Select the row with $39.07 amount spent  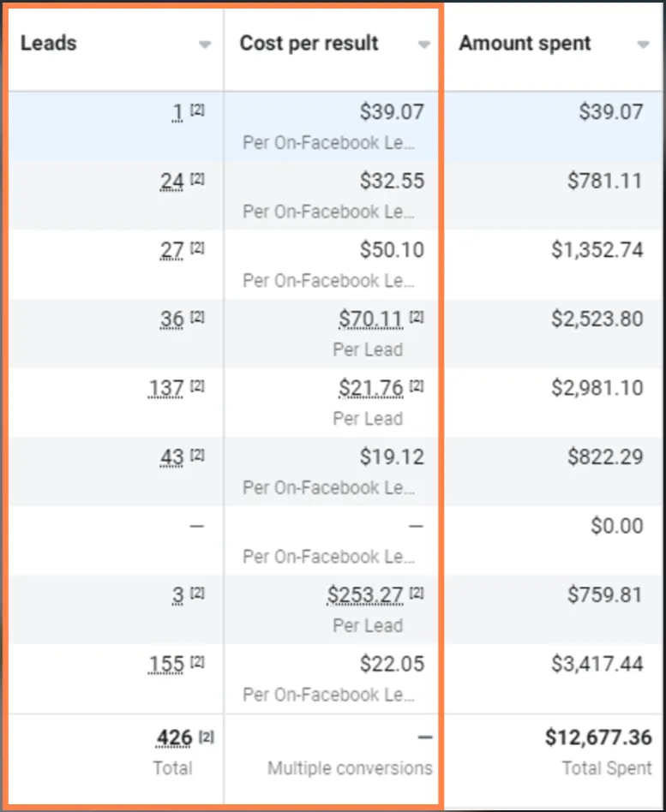click(335, 126)
